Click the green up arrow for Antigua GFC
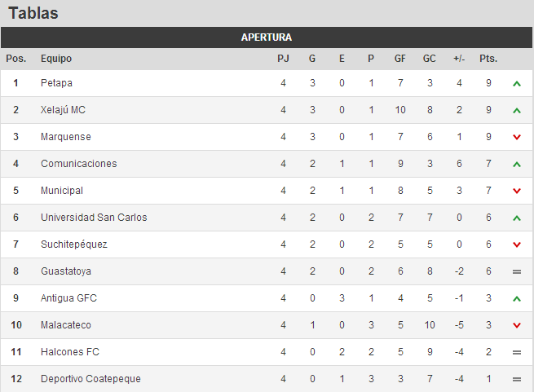 point(517,298)
